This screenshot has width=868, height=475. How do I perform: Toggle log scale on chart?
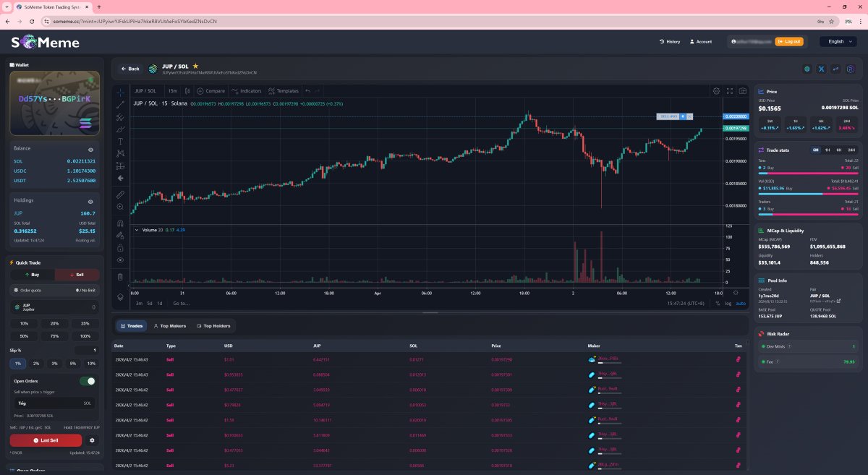pyautogui.click(x=728, y=304)
